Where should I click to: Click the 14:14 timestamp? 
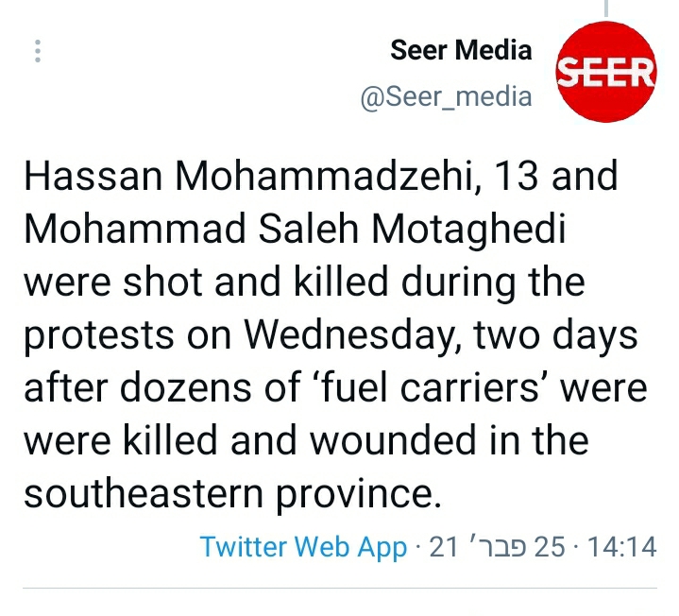[x=622, y=547]
